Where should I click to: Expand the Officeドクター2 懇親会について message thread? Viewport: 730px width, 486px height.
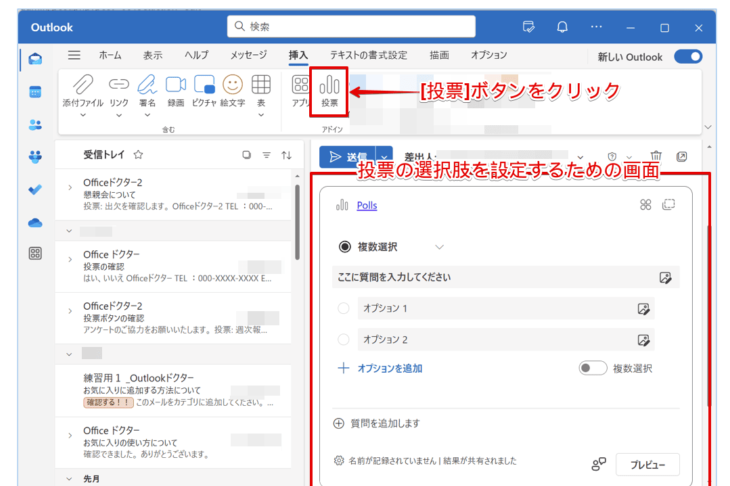point(69,187)
